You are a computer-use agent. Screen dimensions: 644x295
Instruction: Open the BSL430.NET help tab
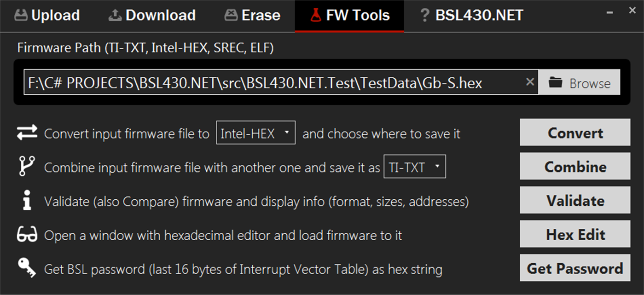tap(472, 16)
